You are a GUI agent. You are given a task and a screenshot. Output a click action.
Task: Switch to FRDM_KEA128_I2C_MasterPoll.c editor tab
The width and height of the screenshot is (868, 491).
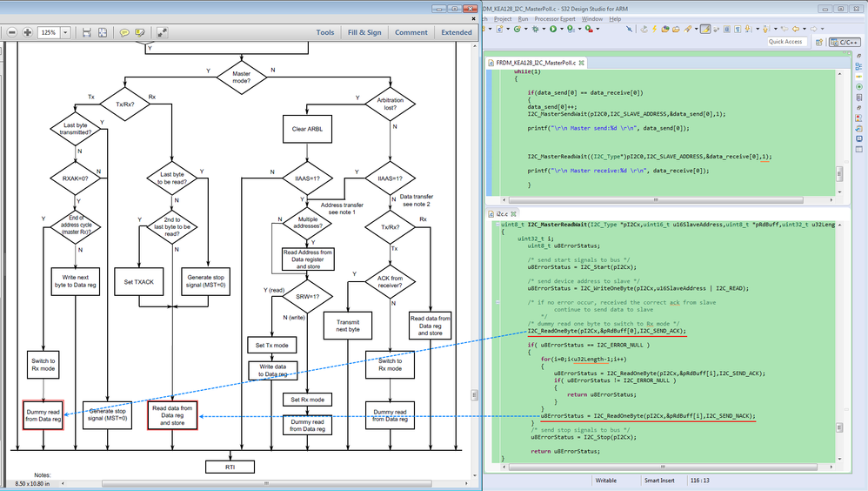pos(535,64)
